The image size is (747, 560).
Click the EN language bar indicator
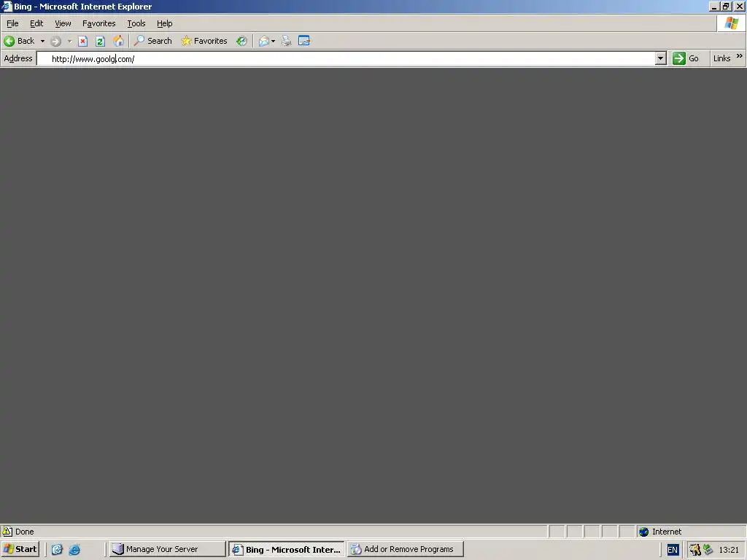click(x=672, y=550)
